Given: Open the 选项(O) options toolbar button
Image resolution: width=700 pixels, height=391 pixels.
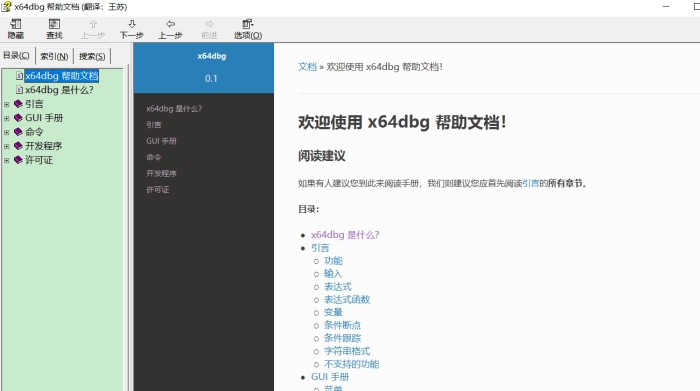Looking at the screenshot, I should [248, 29].
